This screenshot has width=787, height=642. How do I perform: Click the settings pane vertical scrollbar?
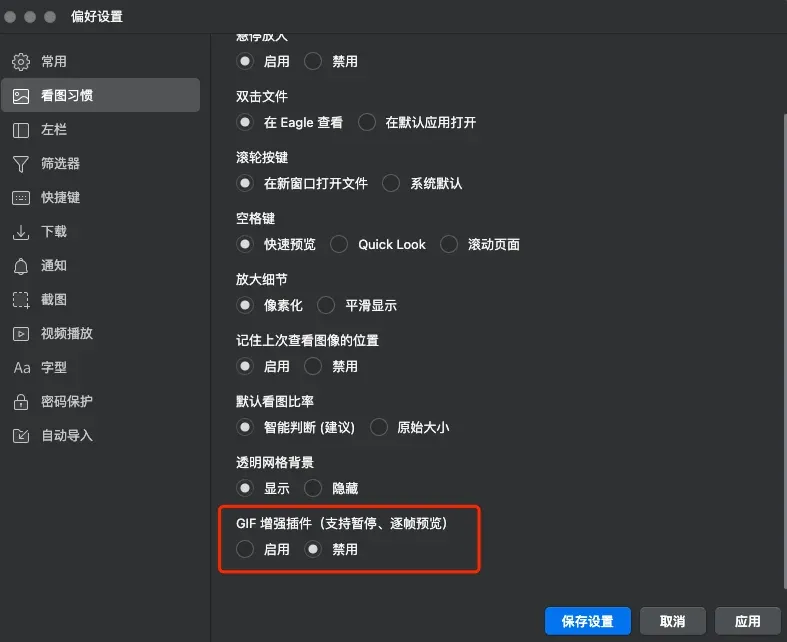pos(784,351)
